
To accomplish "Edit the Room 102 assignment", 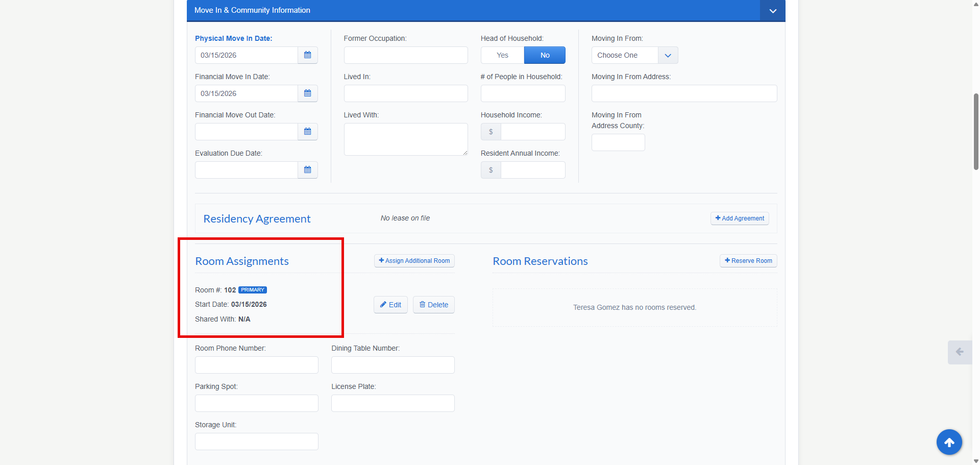I will coord(390,305).
